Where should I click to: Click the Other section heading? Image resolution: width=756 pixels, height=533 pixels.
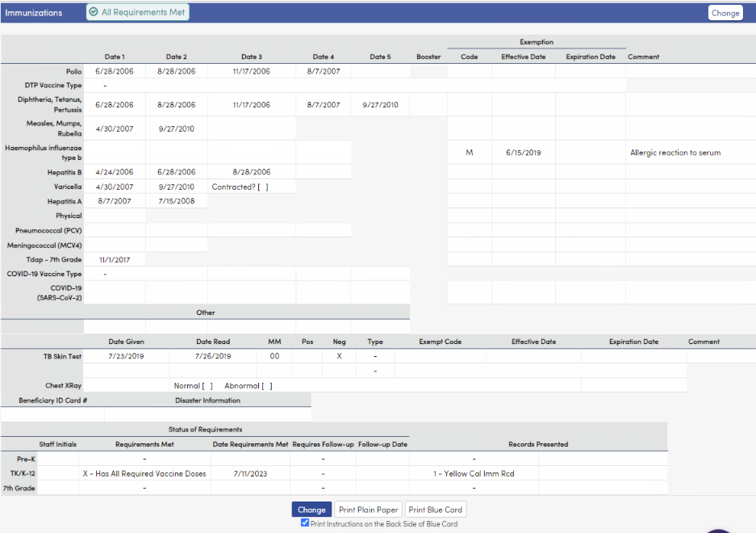tap(206, 313)
